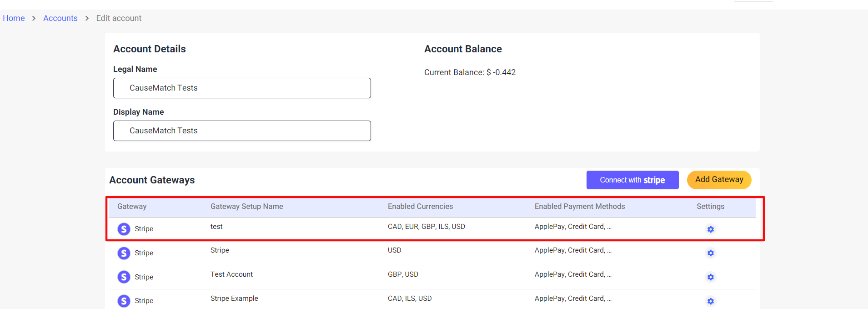
Task: Click 'Connect with stripe' button
Action: point(632,180)
